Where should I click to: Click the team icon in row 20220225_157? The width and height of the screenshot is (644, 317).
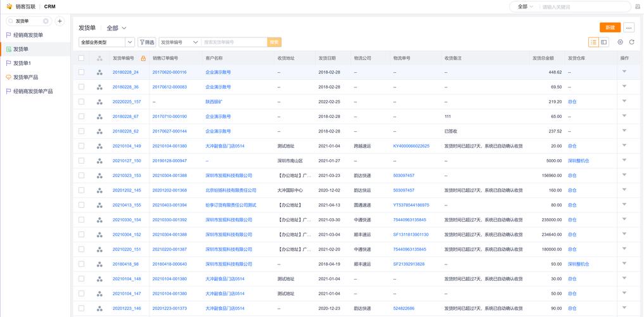[99, 102]
